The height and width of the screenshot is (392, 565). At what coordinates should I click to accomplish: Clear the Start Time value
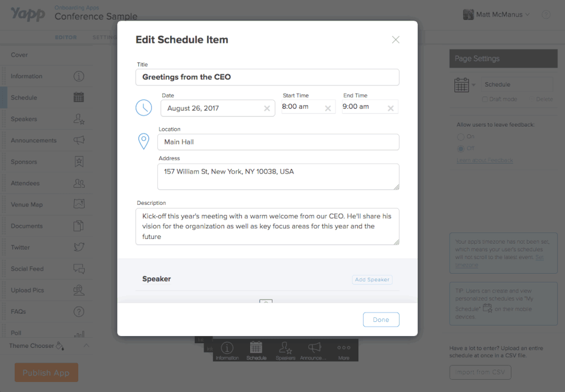click(x=328, y=108)
